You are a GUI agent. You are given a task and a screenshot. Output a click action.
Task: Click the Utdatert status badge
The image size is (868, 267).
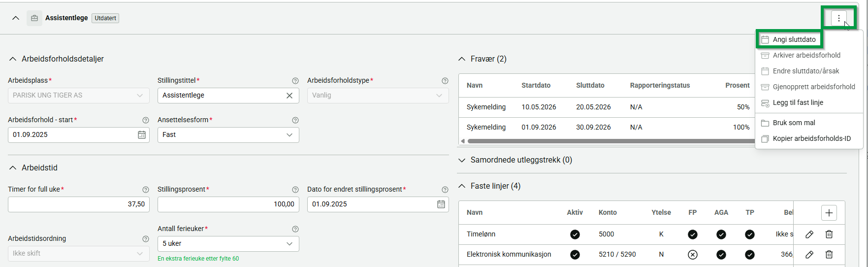(105, 18)
